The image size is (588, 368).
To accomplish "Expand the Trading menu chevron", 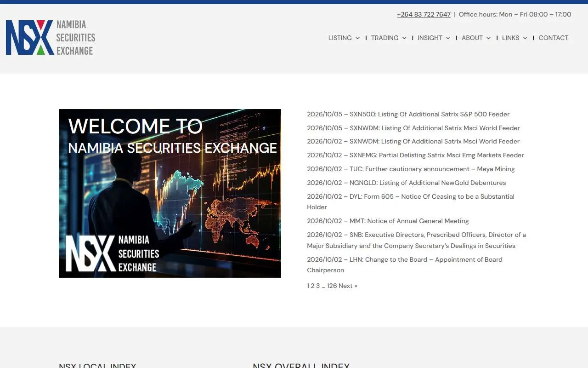I will tap(404, 38).
